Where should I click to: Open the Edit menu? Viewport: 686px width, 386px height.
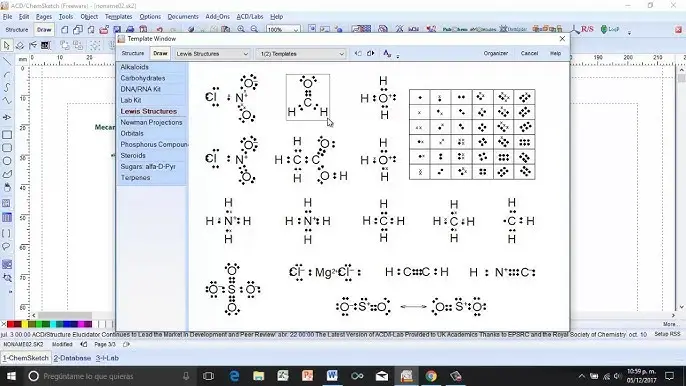(24, 17)
